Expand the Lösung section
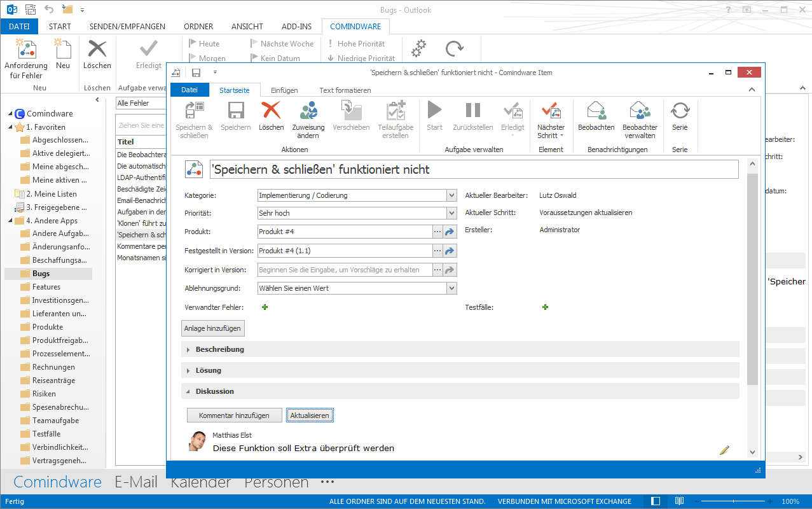The width and height of the screenshot is (812, 509). coord(188,370)
